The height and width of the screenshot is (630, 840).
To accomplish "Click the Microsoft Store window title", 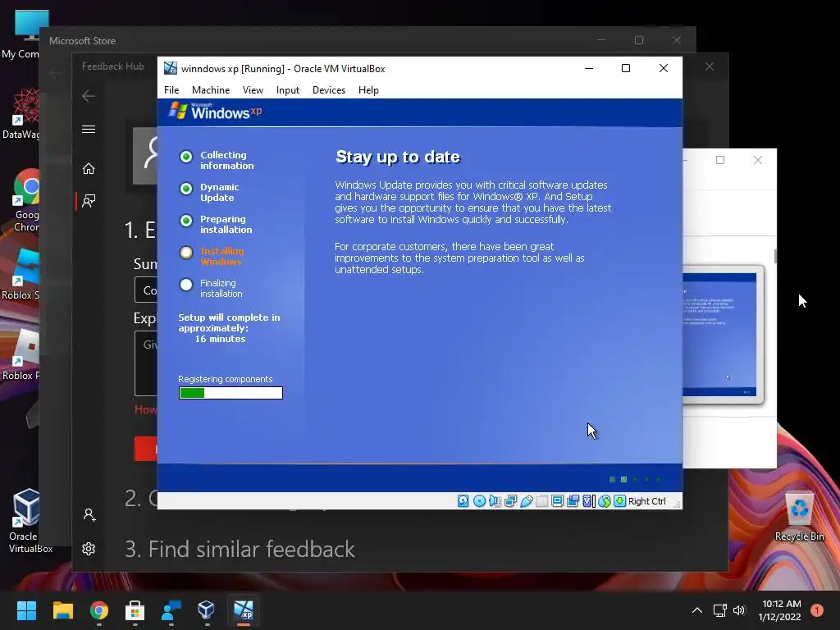I will (x=83, y=41).
